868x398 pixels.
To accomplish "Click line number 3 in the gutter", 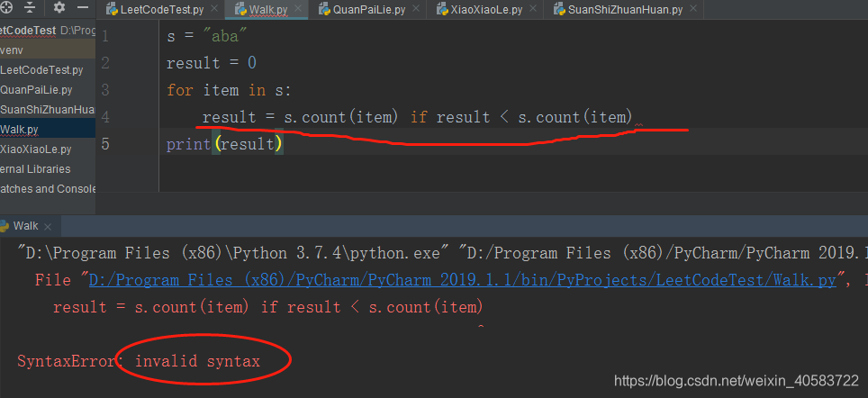I will tap(105, 90).
